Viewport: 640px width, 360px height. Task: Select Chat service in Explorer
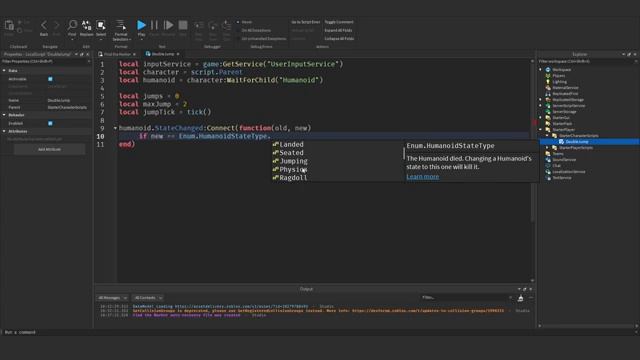click(557, 166)
